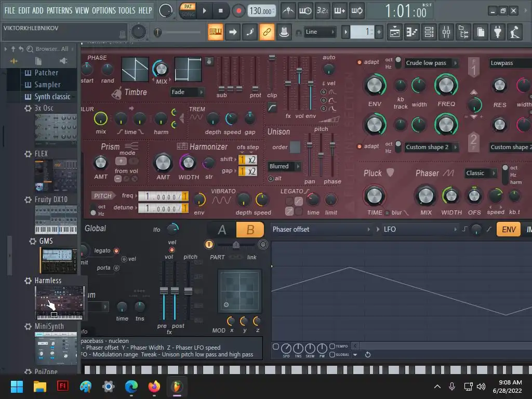Open the Channel rack icon
This screenshot has width=532, height=399.
[429, 32]
